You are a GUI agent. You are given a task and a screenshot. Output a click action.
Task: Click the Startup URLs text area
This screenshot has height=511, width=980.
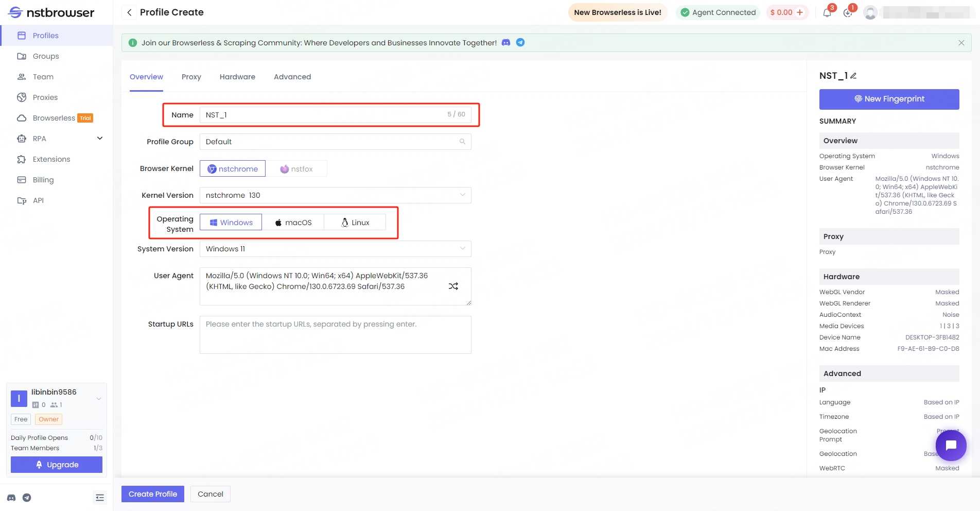(335, 335)
